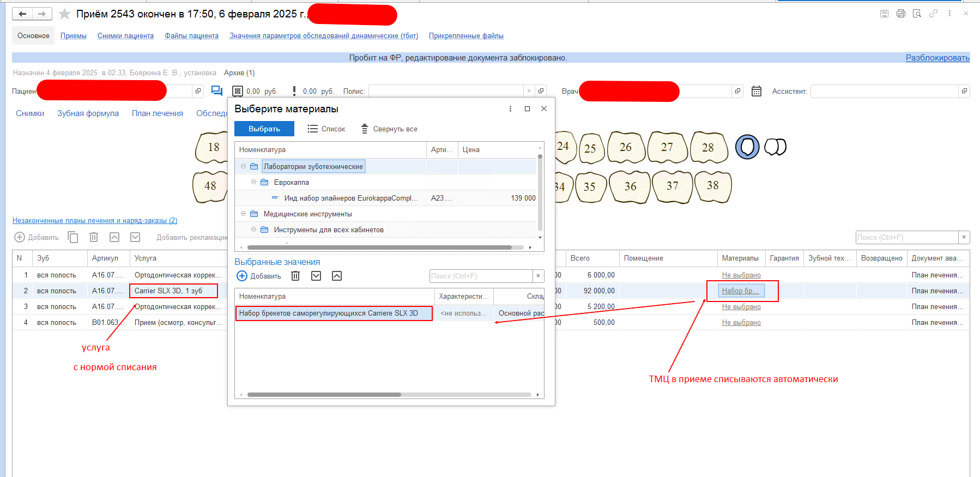Image resolution: width=980 pixels, height=477 pixels.
Task: Open the Набор бр... materials link in row 2
Action: 740,291
